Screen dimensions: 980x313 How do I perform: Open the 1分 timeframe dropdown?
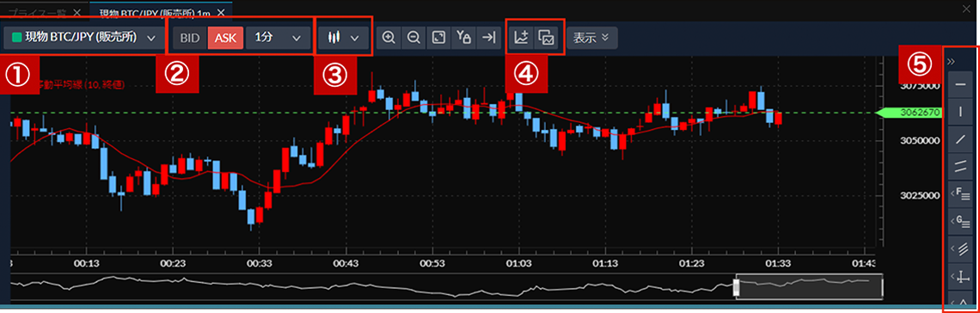(x=279, y=38)
